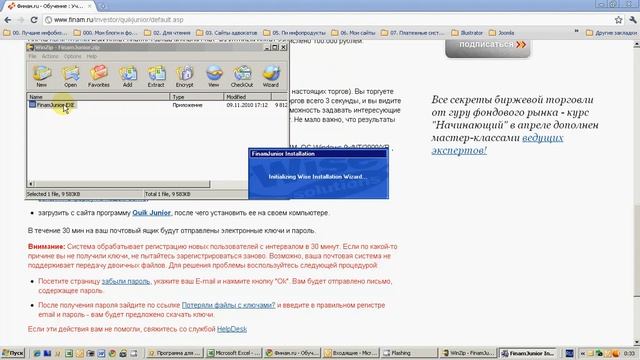Click the Encrypt icon in WinZip
Image resolution: width=640 pixels, height=360 pixels.
click(x=184, y=76)
